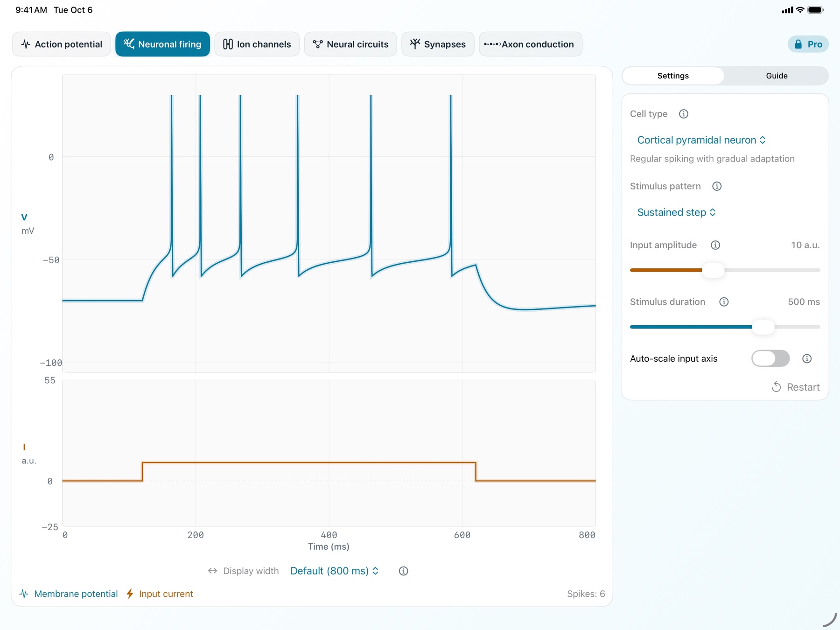
Task: Click the Display width arrows icon
Action: [x=213, y=571]
